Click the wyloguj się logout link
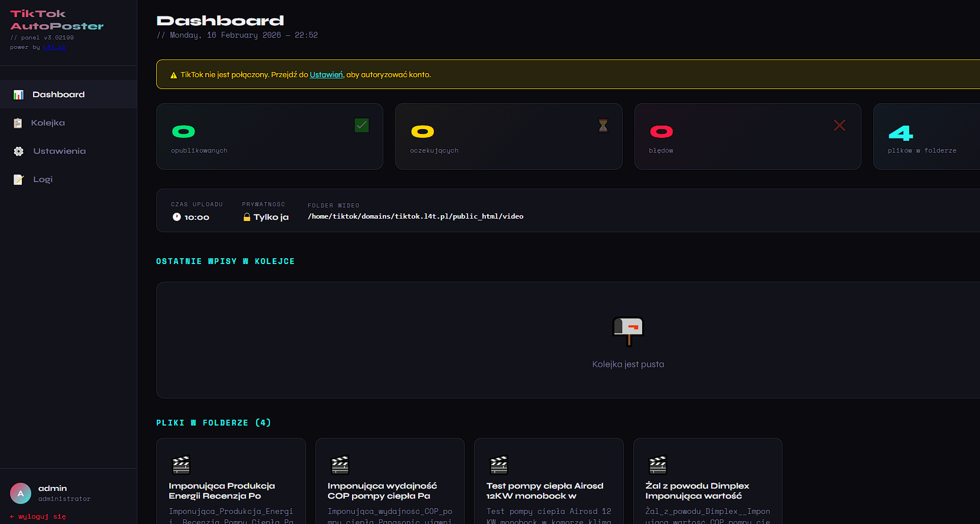980x524 pixels. (x=38, y=516)
